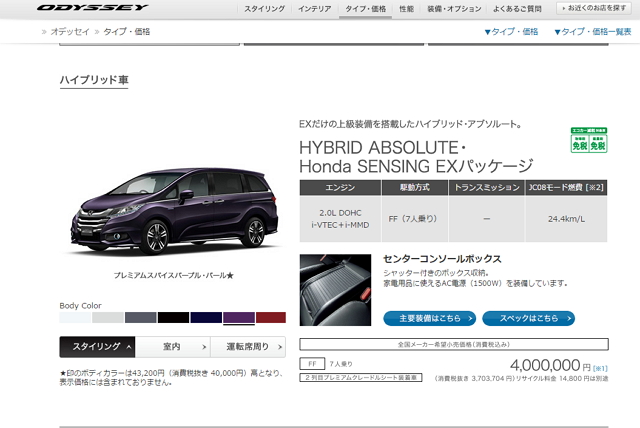
Task: Select the gray-blue body color swatch
Action: point(140,317)
